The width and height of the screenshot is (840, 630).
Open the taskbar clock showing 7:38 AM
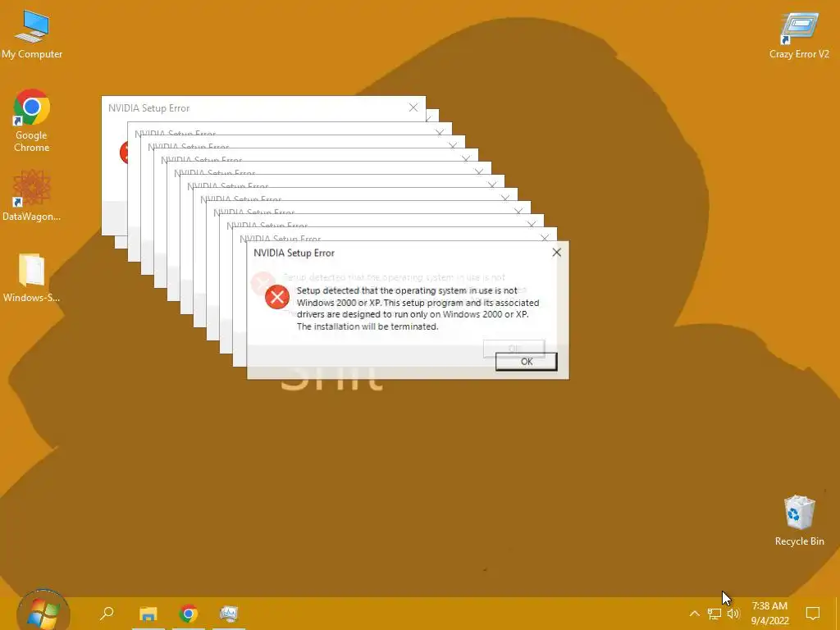pos(769,614)
